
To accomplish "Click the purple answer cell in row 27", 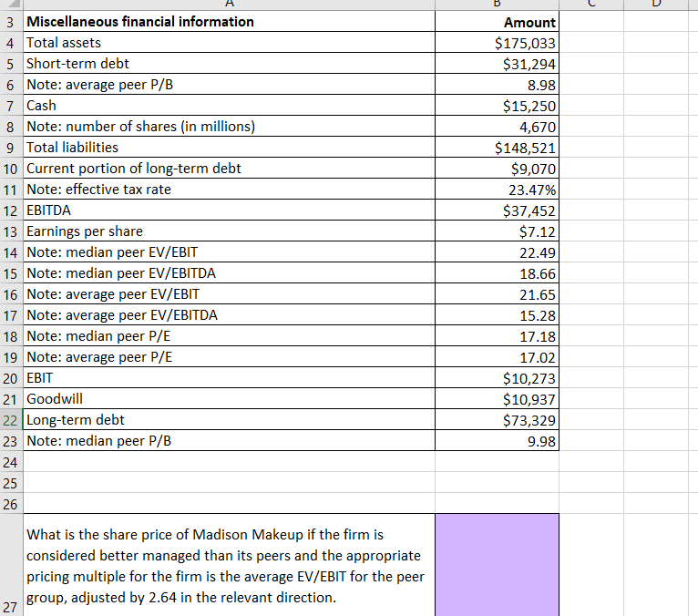I will [x=497, y=565].
